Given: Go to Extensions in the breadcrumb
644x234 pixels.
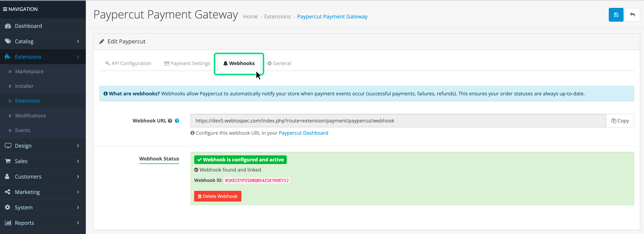Looking at the screenshot, I should click(277, 17).
